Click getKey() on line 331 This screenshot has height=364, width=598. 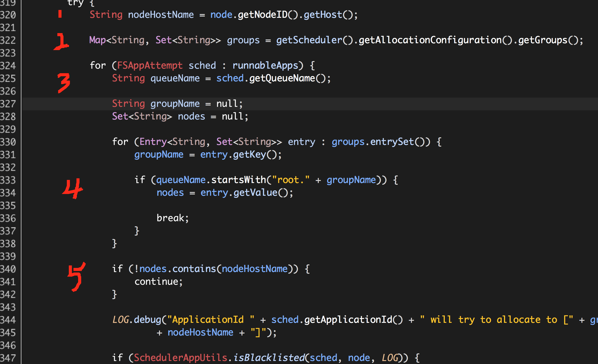(x=255, y=155)
